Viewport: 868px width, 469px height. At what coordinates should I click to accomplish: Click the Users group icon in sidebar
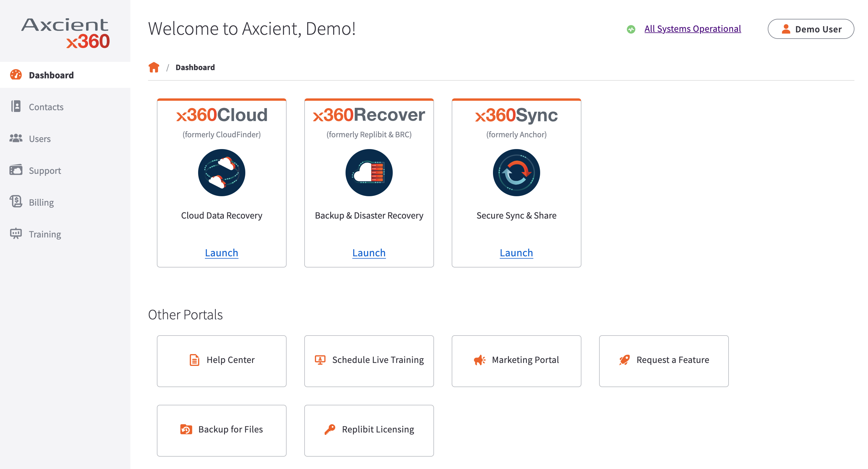16,138
